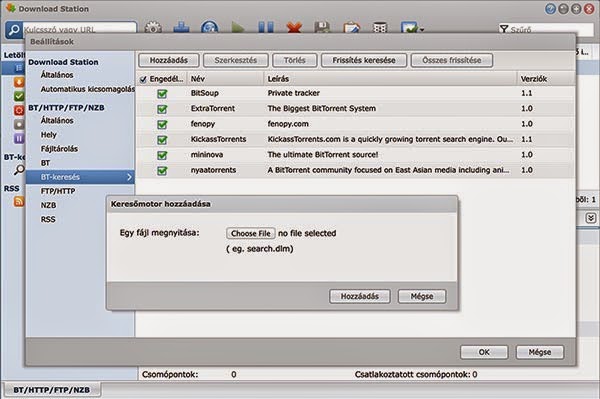Toggle the Engedél header checkbox

coord(143,79)
